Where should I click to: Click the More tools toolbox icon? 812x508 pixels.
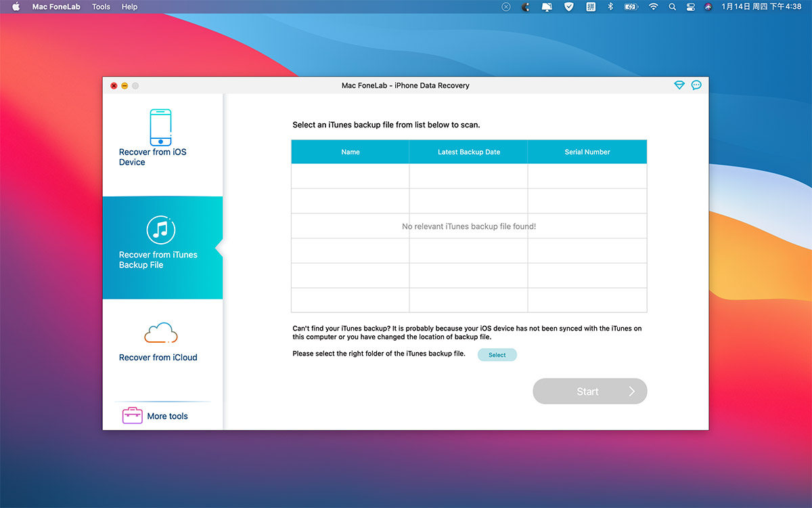tap(132, 416)
